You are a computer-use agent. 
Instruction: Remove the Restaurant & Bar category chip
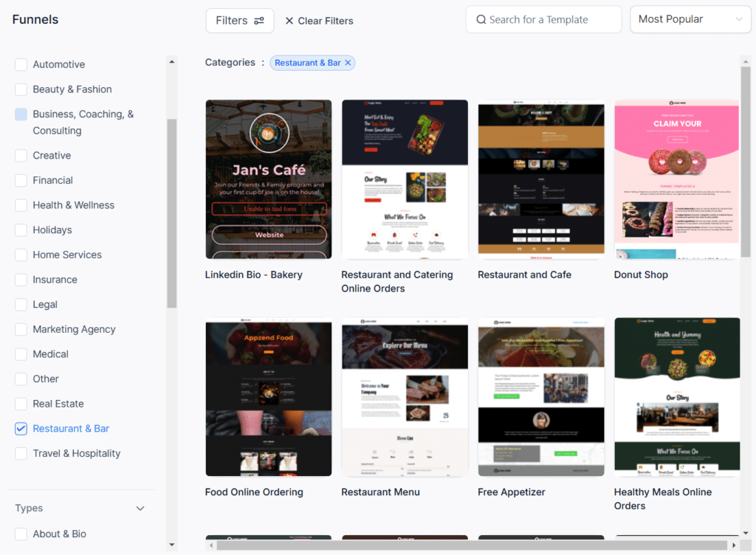pyautogui.click(x=348, y=63)
